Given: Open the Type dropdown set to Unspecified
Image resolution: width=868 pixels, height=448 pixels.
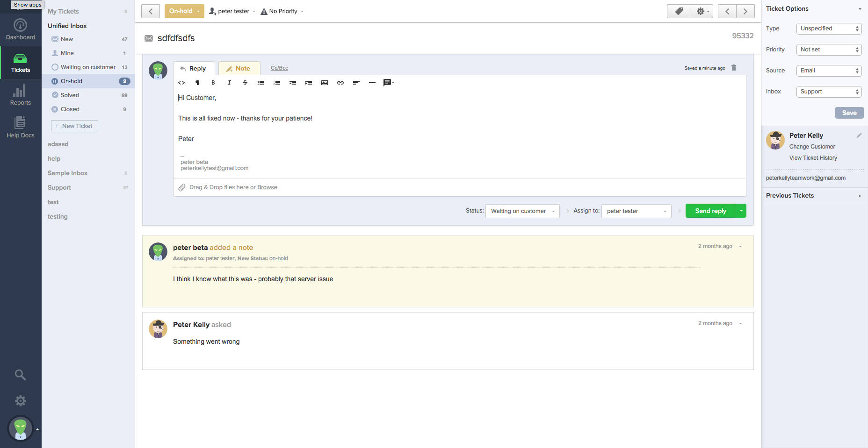Looking at the screenshot, I should coord(829,28).
